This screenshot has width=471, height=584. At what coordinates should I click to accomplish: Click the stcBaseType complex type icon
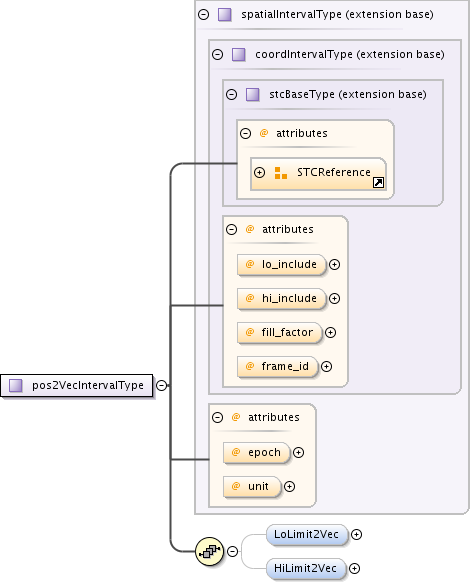tap(253, 94)
